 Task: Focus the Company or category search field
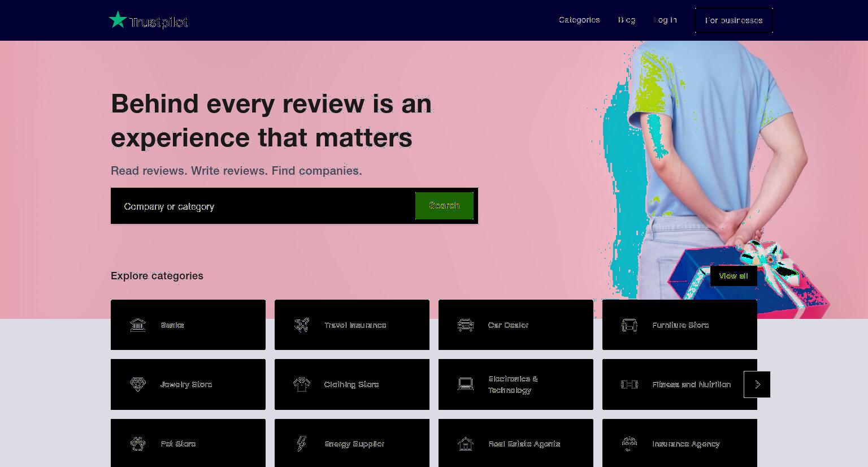click(x=263, y=206)
